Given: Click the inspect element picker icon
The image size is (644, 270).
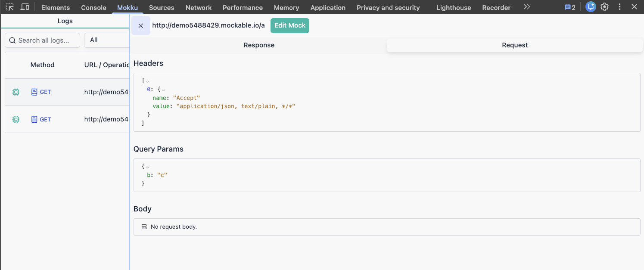Looking at the screenshot, I should coord(10,7).
